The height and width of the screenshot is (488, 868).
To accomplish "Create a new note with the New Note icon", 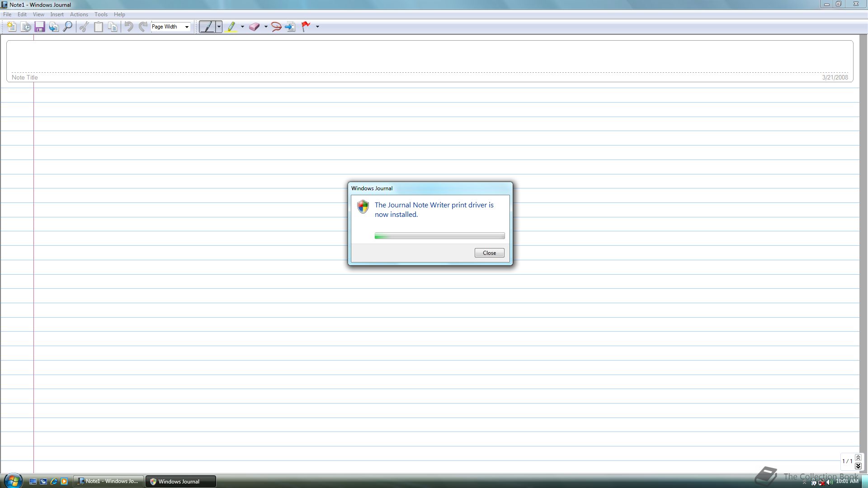I will [12, 27].
